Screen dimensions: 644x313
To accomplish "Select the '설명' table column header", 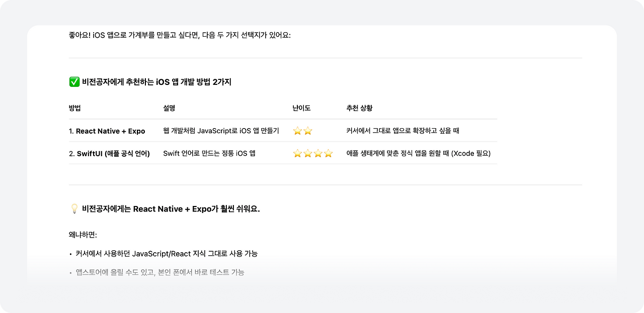I will coord(169,108).
